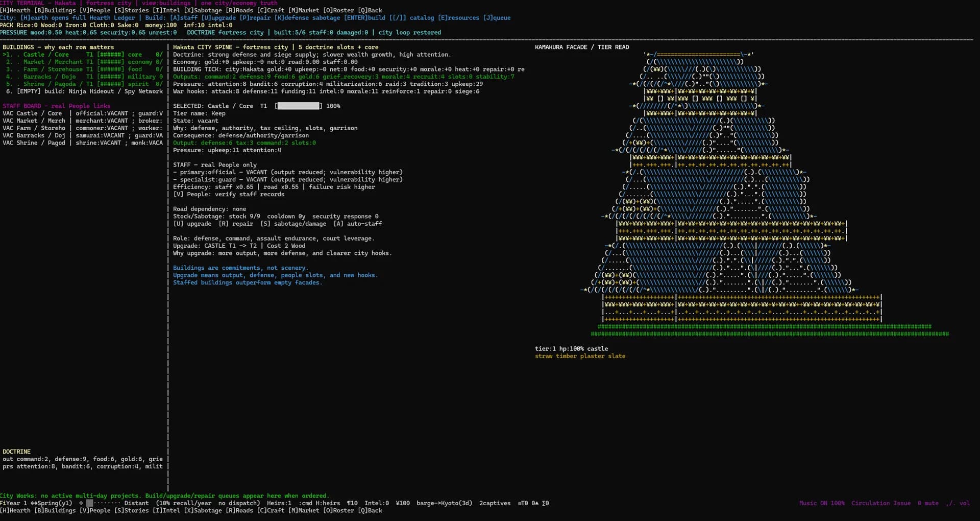Viewport: 980px width, 521px height.
Task: Click VAC Shrine / Pagod staff row
Action: [83, 143]
